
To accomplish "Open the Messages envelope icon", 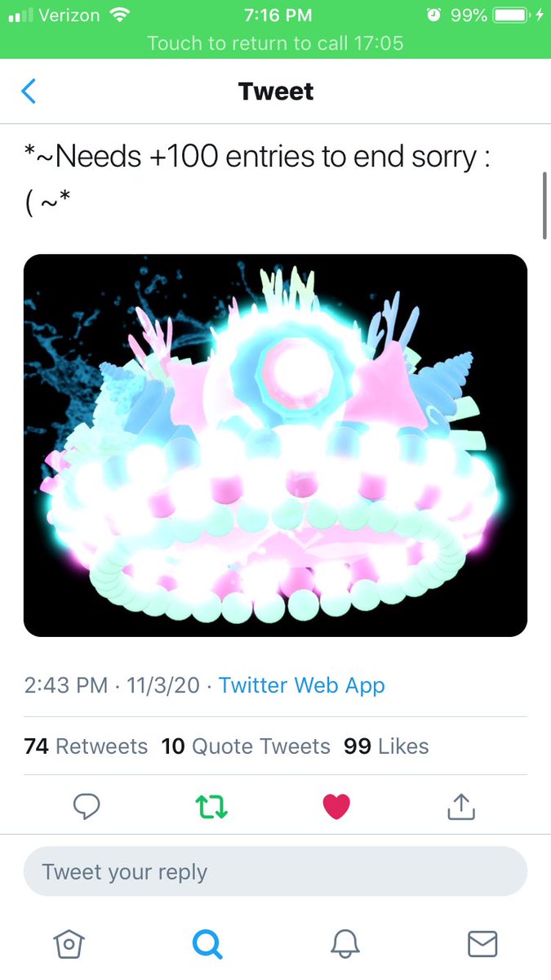I will (x=482, y=944).
